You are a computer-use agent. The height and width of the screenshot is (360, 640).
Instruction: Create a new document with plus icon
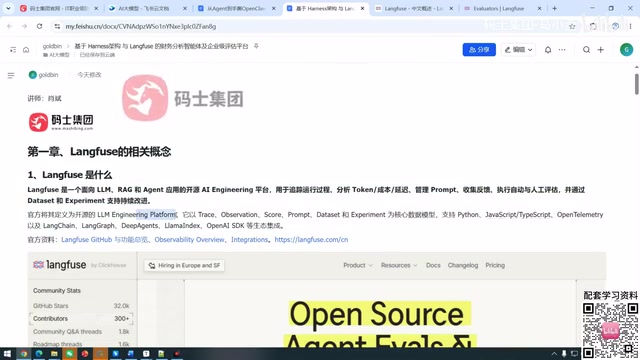pyautogui.click(x=601, y=50)
